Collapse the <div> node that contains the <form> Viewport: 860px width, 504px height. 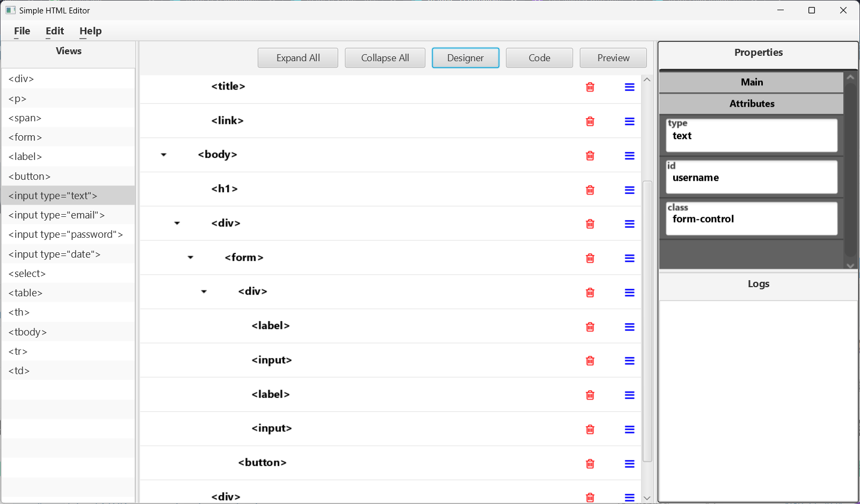(177, 223)
